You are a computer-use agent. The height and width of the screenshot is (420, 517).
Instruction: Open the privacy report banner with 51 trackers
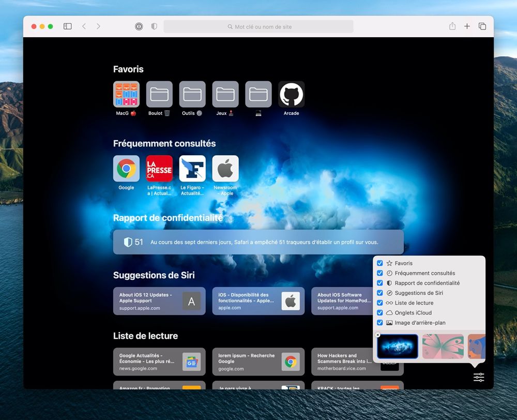(x=258, y=242)
